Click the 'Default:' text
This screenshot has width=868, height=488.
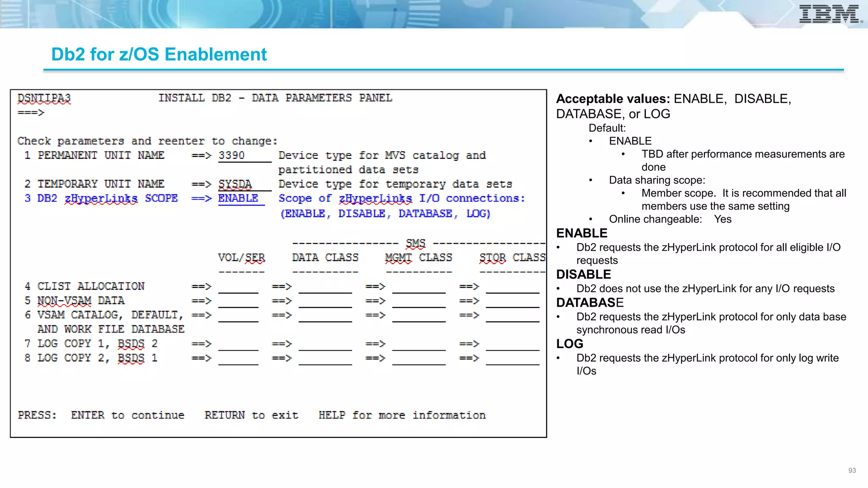607,128
